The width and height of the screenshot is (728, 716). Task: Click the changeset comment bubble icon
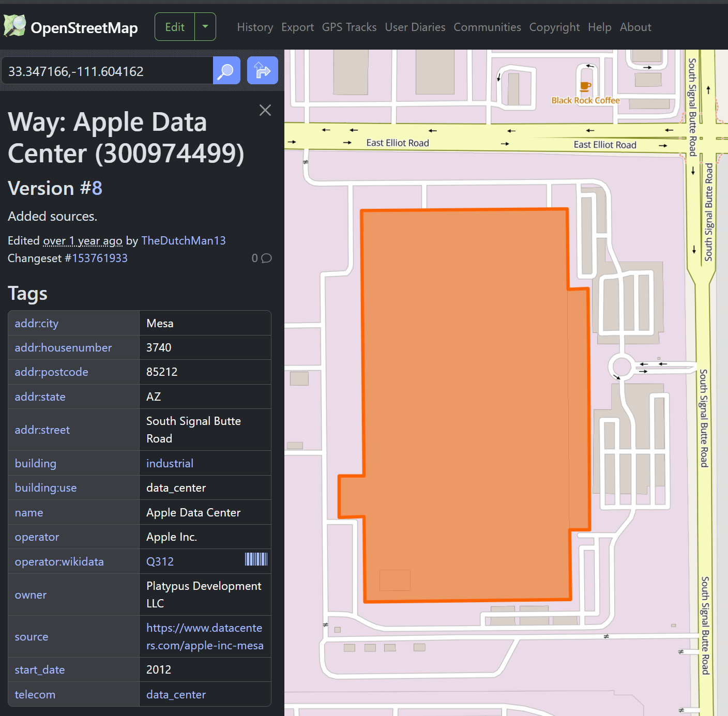[x=266, y=258]
